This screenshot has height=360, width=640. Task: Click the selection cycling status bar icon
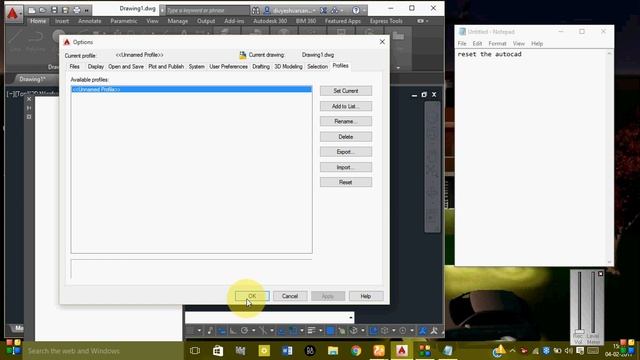pyautogui.click(x=341, y=331)
